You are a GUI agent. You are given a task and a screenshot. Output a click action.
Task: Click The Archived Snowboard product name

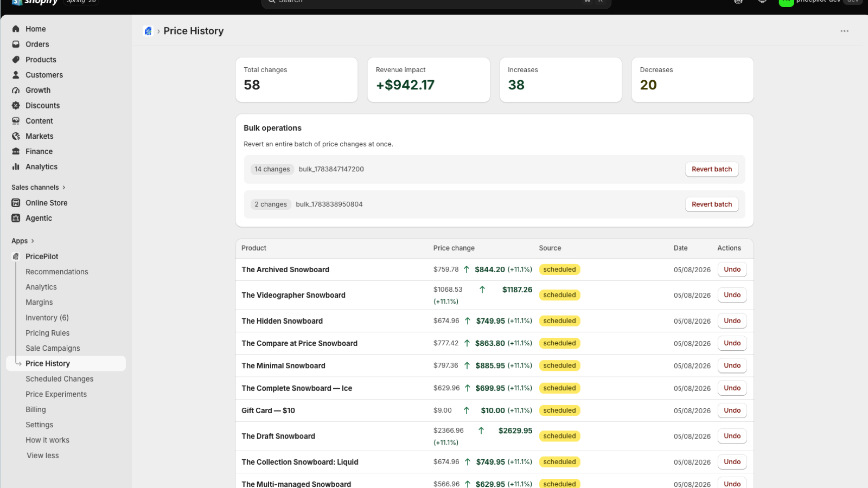click(285, 269)
